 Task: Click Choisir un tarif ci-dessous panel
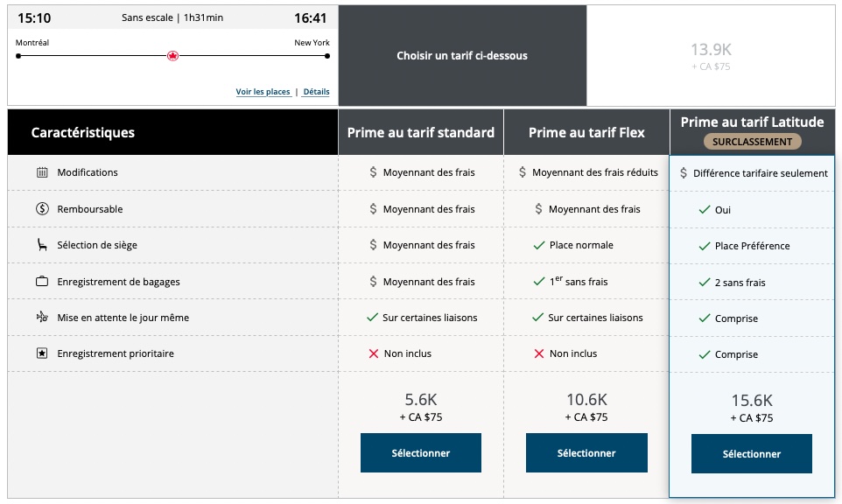pos(462,56)
